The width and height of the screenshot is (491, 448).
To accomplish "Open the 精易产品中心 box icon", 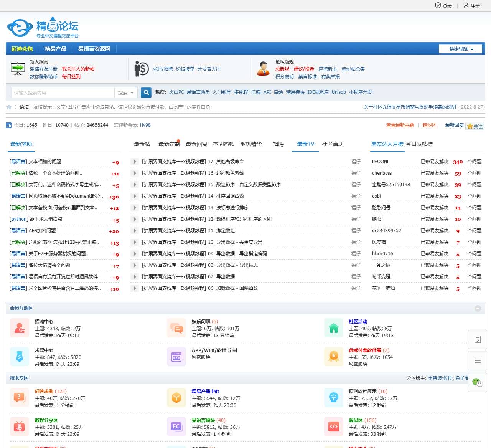I will [176, 398].
